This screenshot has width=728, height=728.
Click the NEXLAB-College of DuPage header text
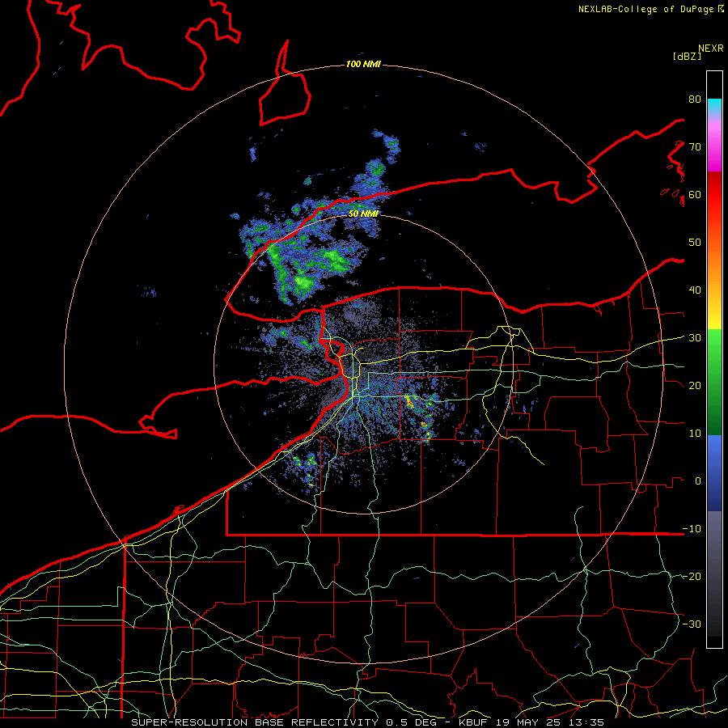pyautogui.click(x=650, y=9)
